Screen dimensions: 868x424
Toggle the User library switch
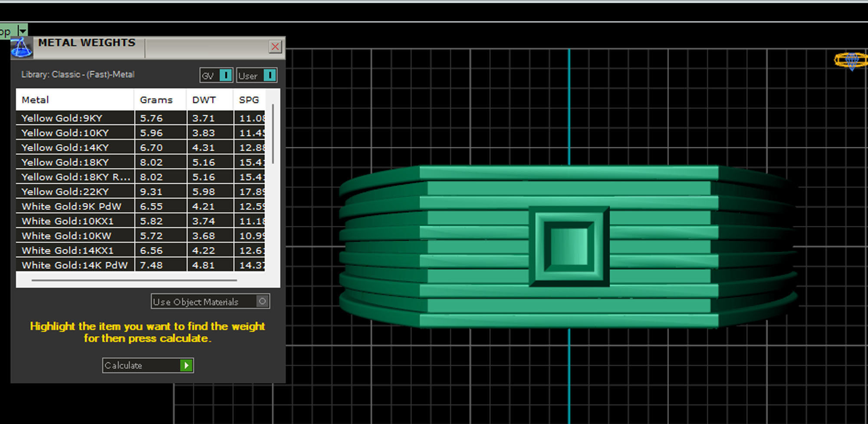click(256, 75)
